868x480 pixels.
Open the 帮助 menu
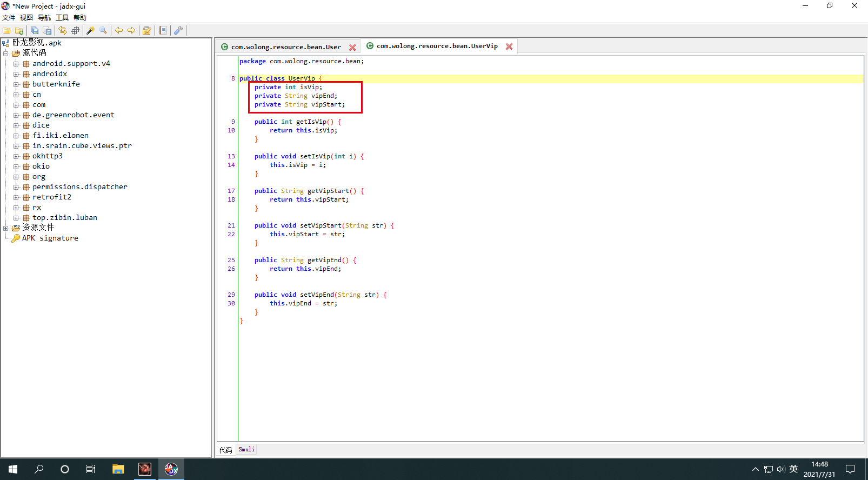(x=80, y=18)
